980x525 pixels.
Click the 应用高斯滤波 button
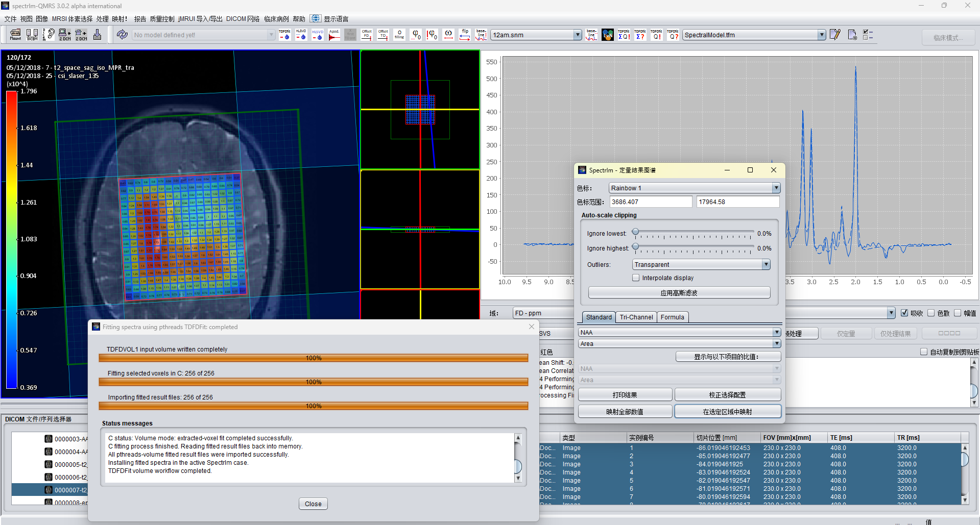[679, 293]
